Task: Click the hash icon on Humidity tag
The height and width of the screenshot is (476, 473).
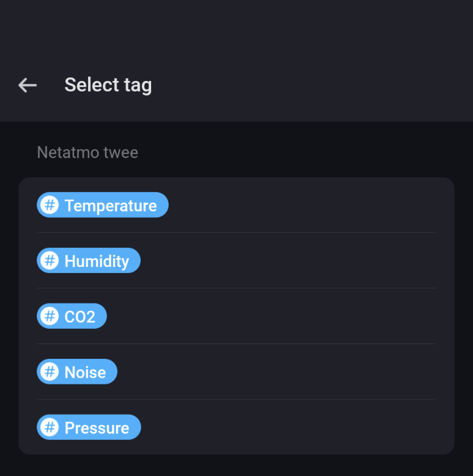Action: [50, 260]
